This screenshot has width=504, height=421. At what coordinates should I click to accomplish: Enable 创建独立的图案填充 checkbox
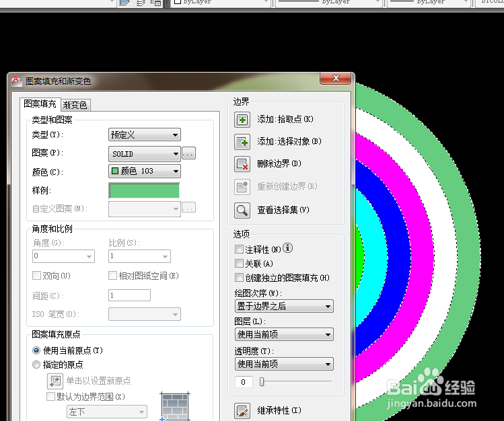click(239, 278)
